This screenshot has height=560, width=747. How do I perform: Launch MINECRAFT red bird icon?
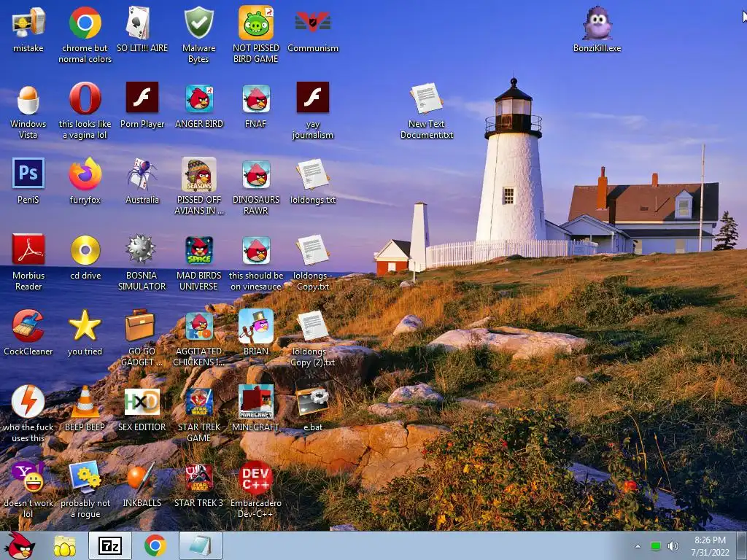256,402
